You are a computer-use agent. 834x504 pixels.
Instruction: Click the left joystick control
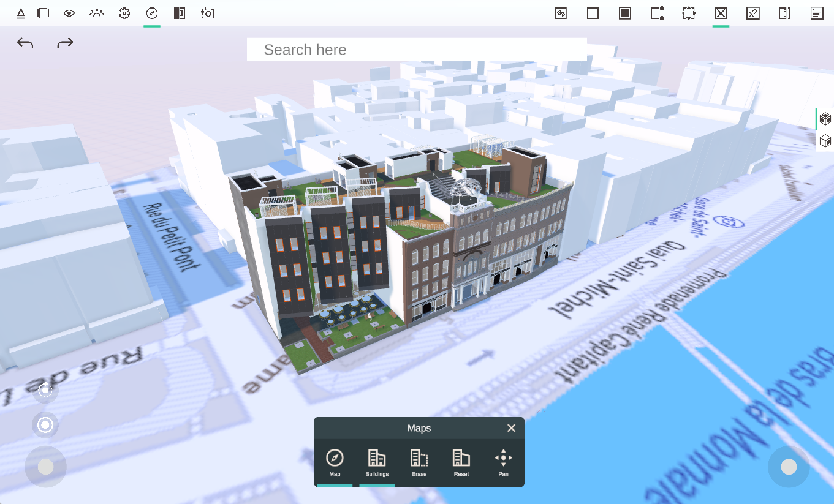(x=45, y=467)
